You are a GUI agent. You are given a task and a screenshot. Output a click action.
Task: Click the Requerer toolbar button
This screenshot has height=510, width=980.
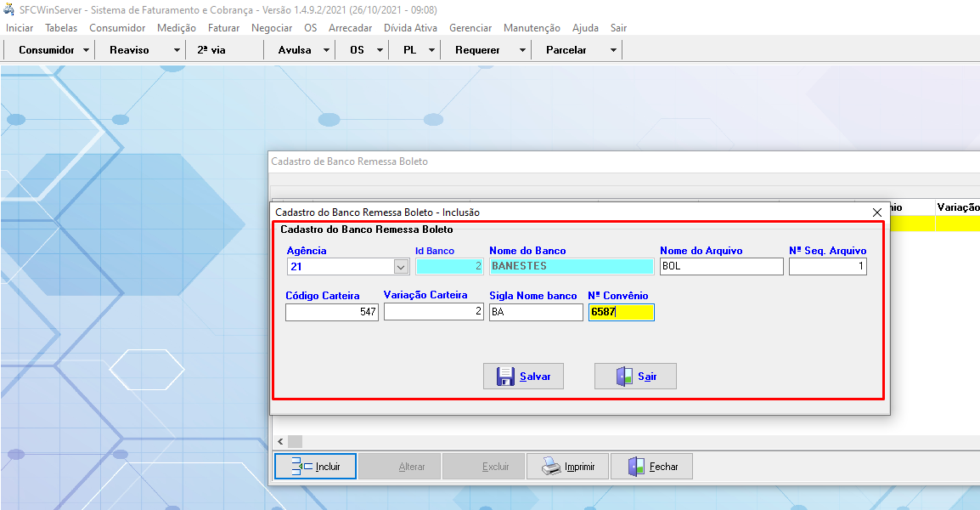click(x=477, y=50)
